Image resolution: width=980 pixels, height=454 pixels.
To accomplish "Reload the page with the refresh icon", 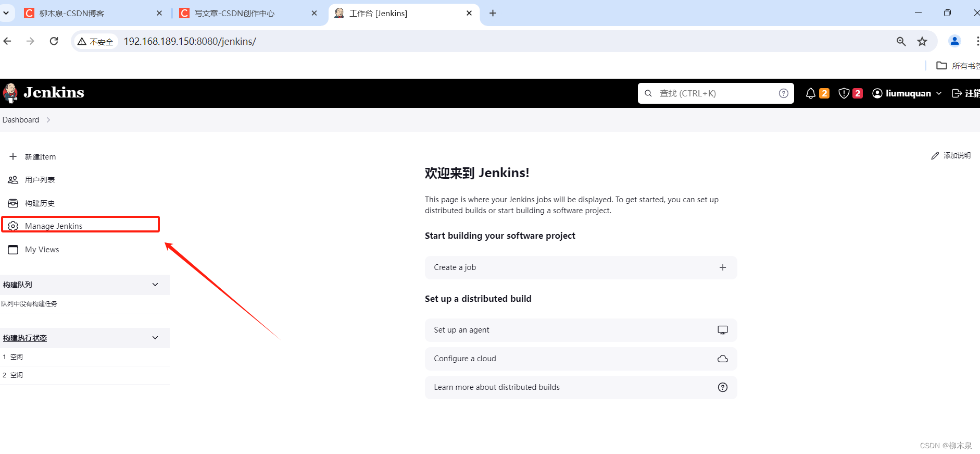I will click(x=54, y=41).
